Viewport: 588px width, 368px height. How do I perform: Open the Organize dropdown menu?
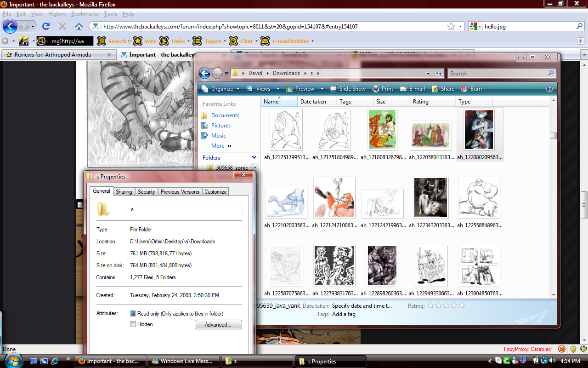pos(221,89)
